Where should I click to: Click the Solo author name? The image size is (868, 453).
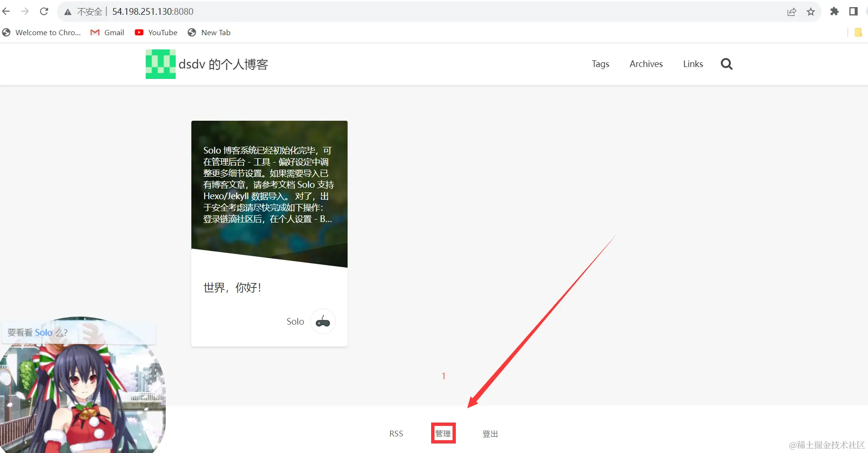[x=295, y=322]
